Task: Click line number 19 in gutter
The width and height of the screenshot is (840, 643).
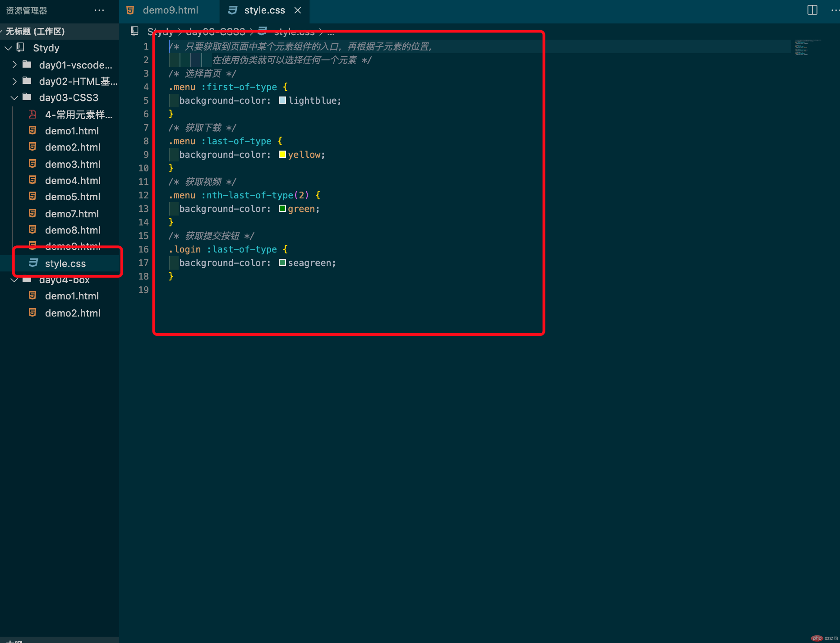Action: pos(143,290)
